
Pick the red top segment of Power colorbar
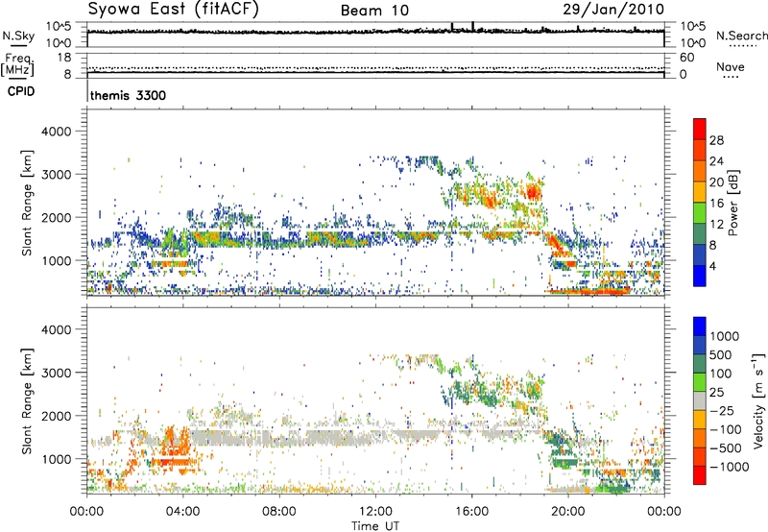point(700,129)
